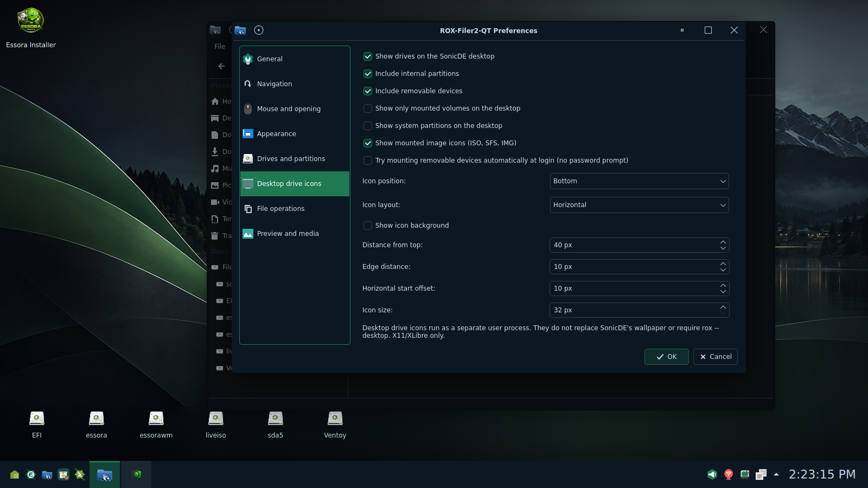
Task: Open the File menu in the file manager window
Action: (x=220, y=47)
